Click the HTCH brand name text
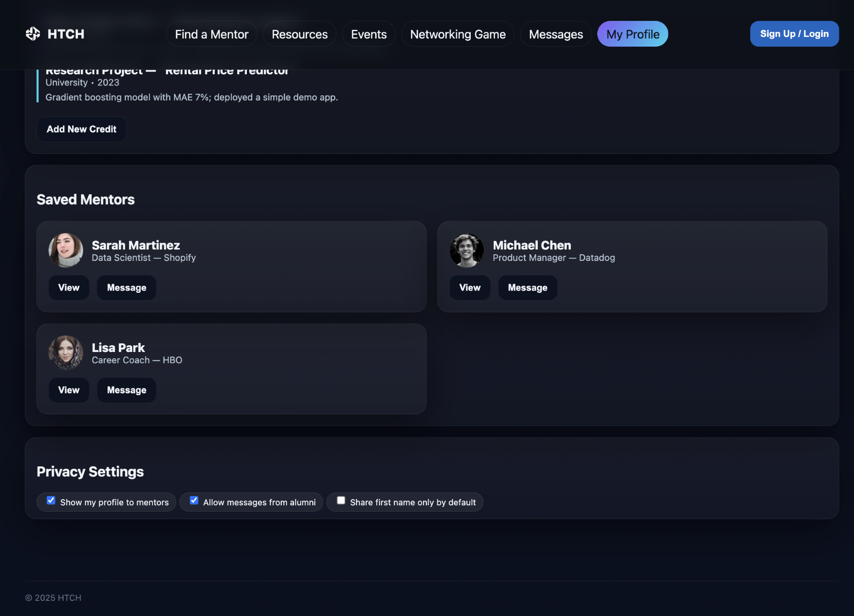The height and width of the screenshot is (616, 854). coord(66,34)
